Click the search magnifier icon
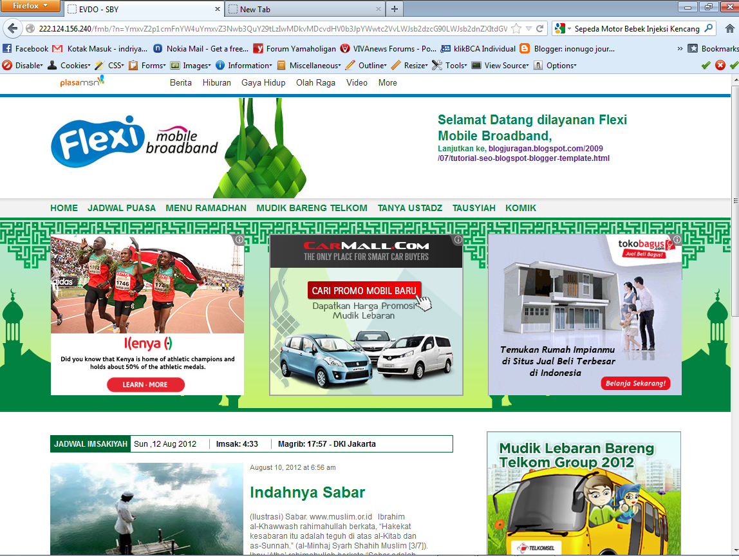Screen dimensions: 739x560 tap(708, 28)
